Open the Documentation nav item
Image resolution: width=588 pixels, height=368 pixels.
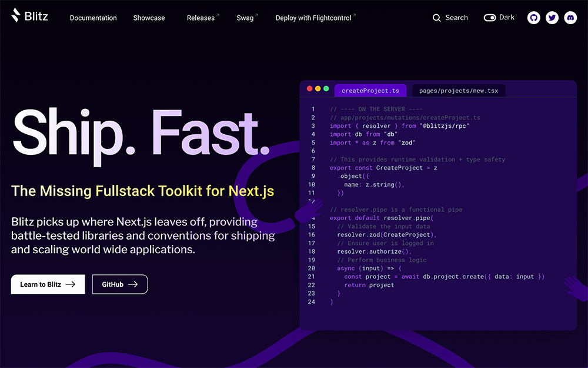93,18
